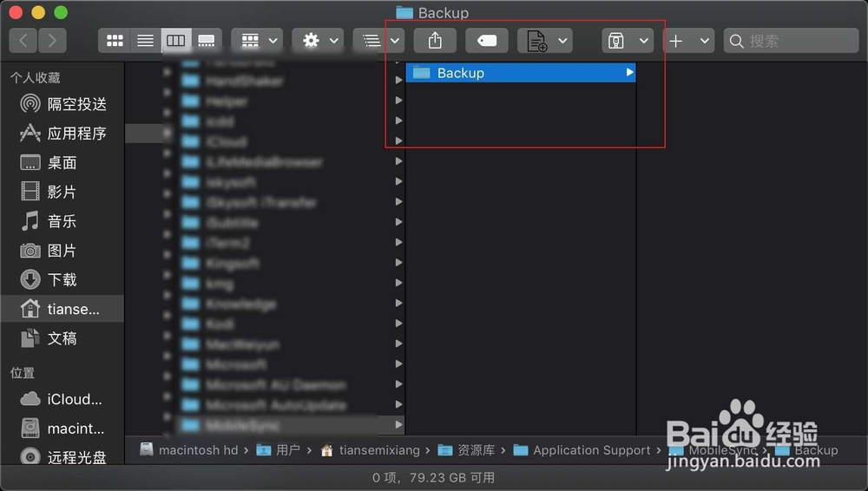The image size is (868, 491).
Task: Expand the Backup folder row arrow
Action: 629,73
